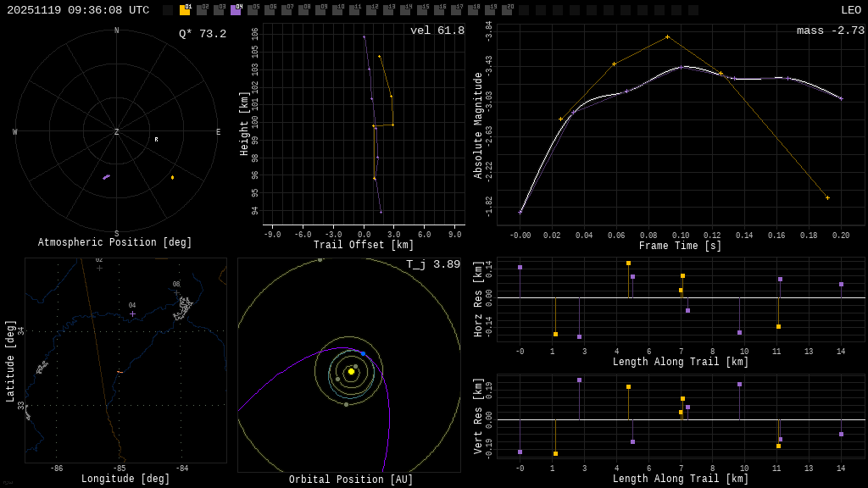The image size is (868, 488).
Task: Click the UTC timestamp at top left
Action: click(x=78, y=10)
